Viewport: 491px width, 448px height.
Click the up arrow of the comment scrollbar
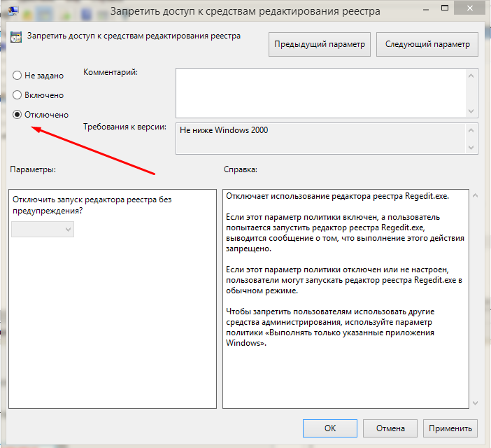tap(472, 74)
